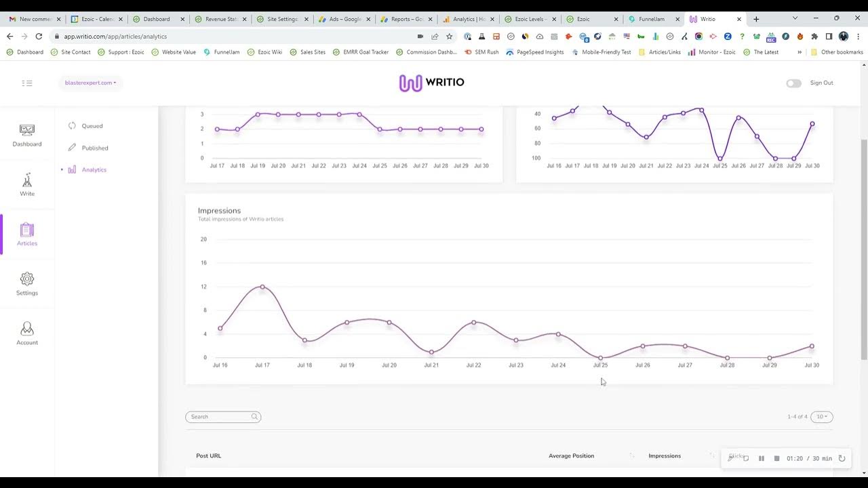Flip the toggle next to Sign Out
The width and height of the screenshot is (868, 488).
pyautogui.click(x=793, y=83)
